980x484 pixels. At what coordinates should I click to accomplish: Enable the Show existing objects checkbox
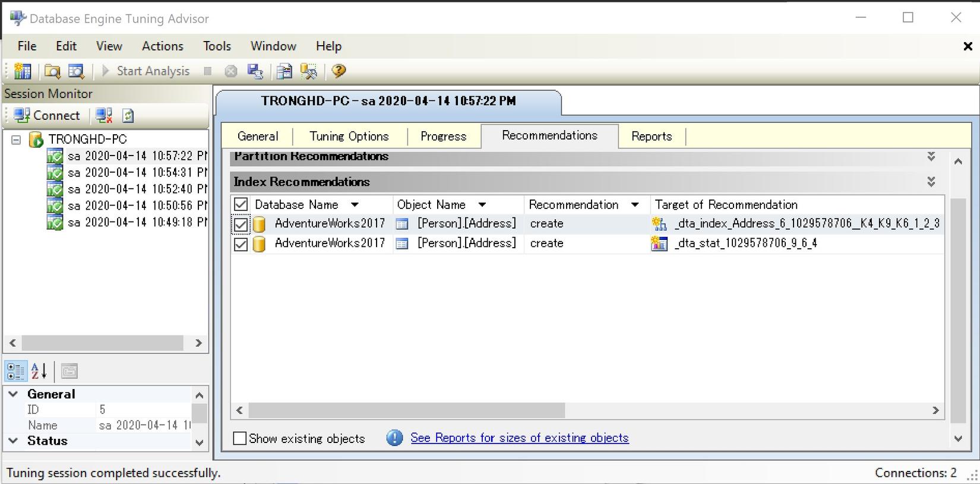tap(240, 439)
